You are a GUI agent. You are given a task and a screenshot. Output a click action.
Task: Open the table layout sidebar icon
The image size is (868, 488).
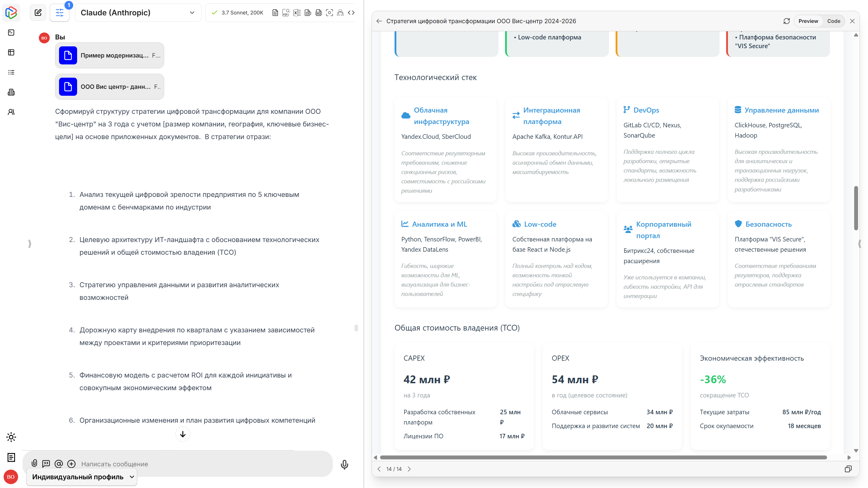[11, 52]
